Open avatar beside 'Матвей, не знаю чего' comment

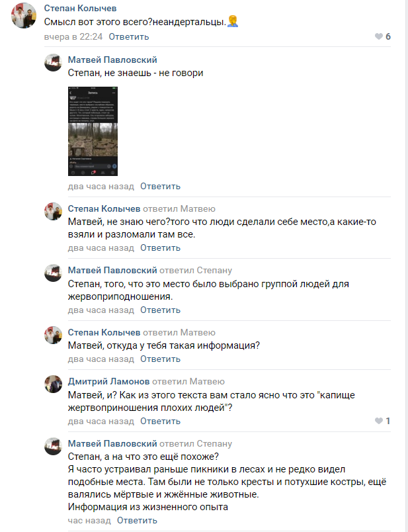coord(53,211)
